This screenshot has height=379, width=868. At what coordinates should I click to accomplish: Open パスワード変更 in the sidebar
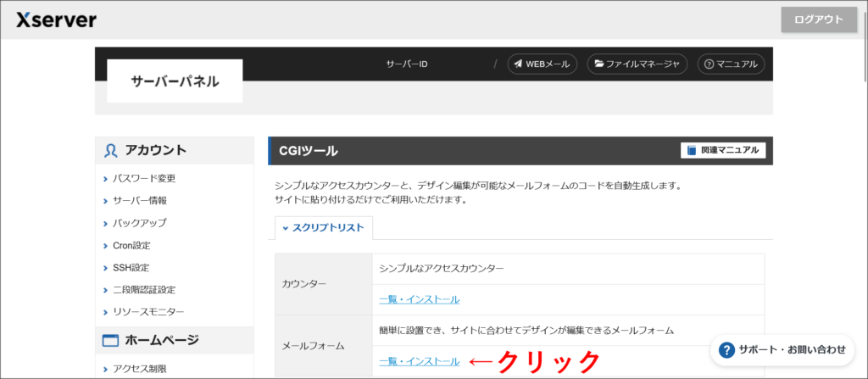(x=144, y=178)
